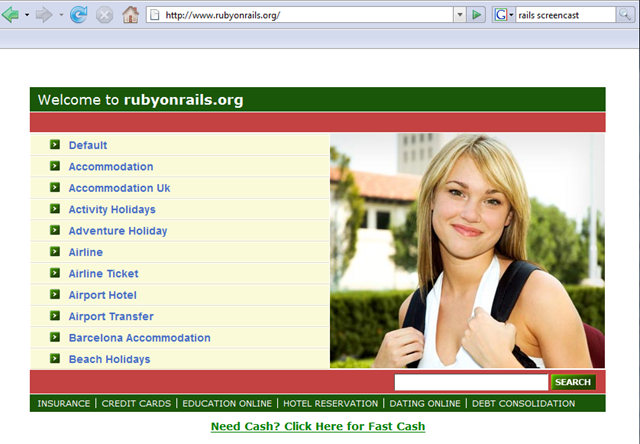Viewport: 640px width, 444px height.
Task: Open the Activity Holidays link
Action: click(112, 209)
